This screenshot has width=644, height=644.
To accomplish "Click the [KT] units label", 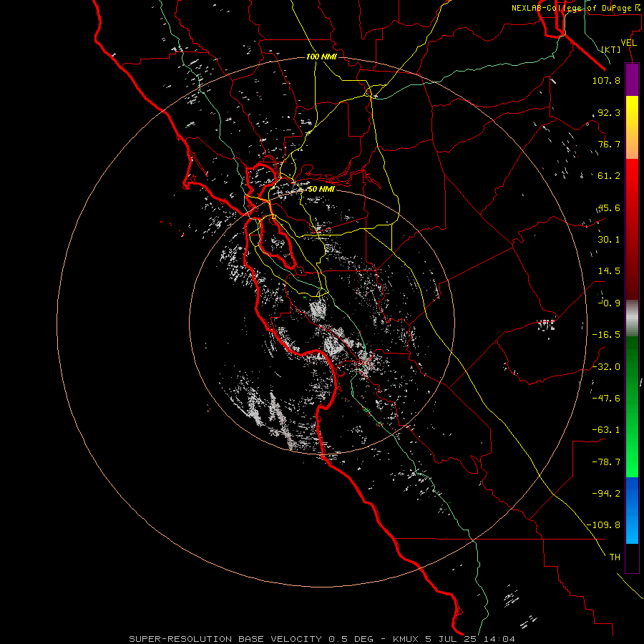I will [611, 49].
